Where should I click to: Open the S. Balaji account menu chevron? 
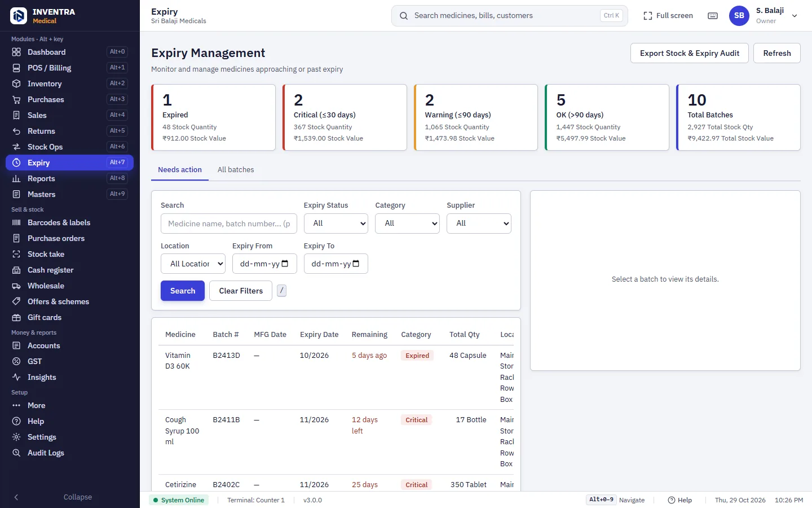(x=795, y=16)
